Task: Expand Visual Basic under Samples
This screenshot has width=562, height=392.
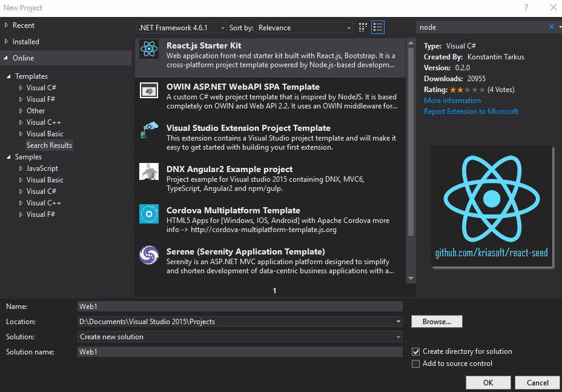Action: pos(21,180)
